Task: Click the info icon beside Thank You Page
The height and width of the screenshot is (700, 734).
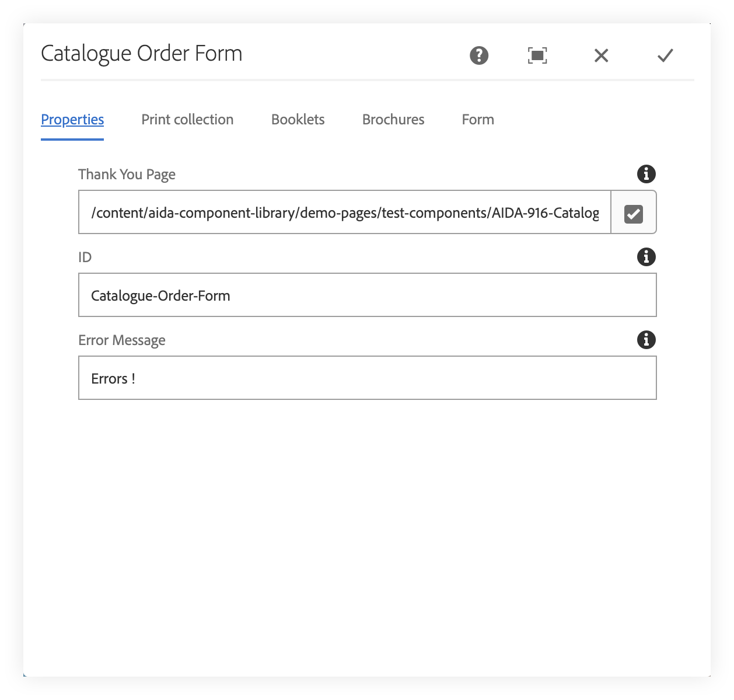Action: [x=646, y=173]
